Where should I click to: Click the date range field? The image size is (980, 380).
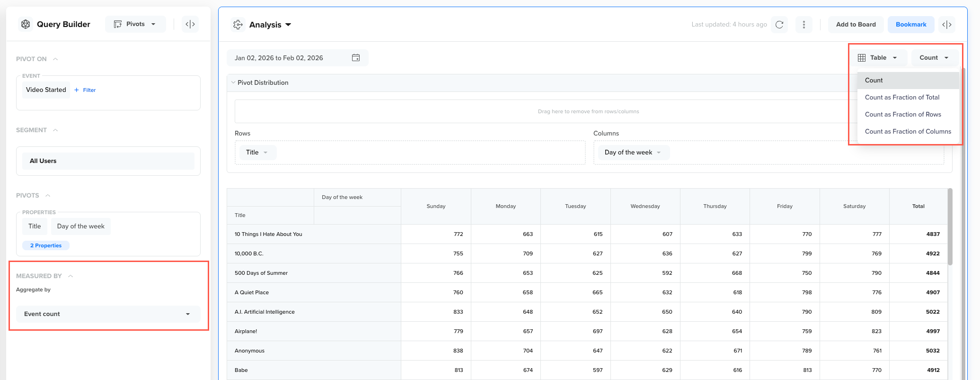(x=297, y=58)
